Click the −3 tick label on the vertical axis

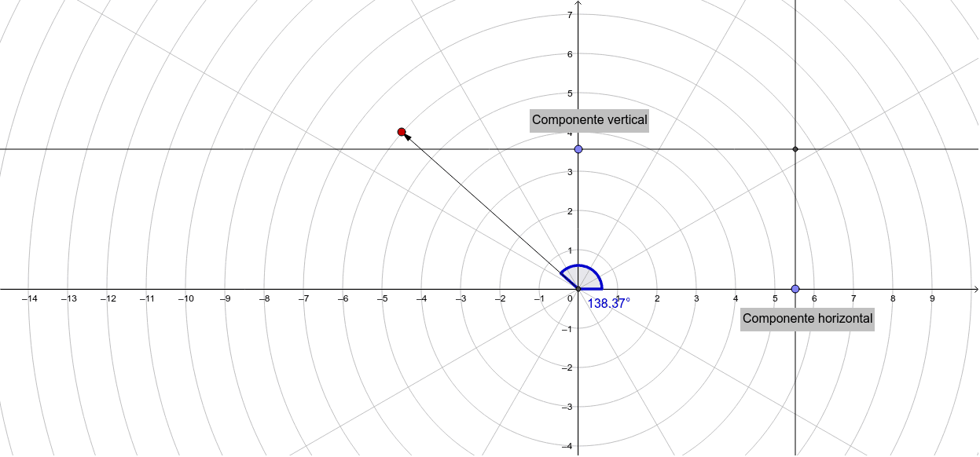click(x=567, y=407)
